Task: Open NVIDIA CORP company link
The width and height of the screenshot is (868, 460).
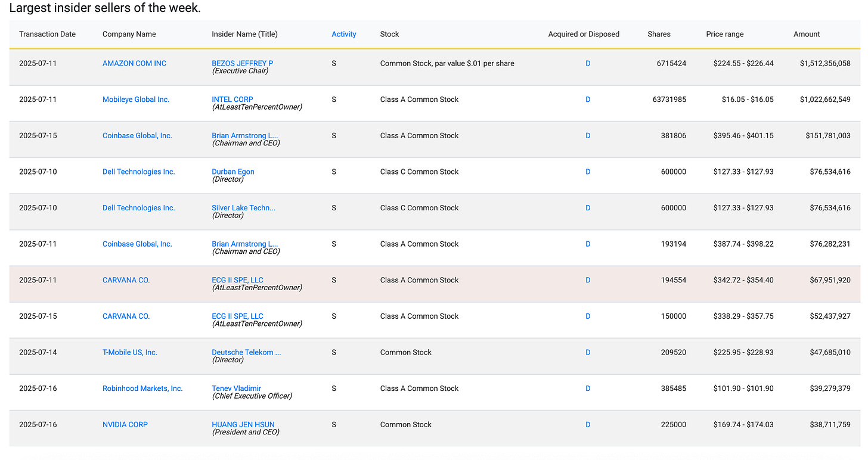Action: [x=125, y=425]
